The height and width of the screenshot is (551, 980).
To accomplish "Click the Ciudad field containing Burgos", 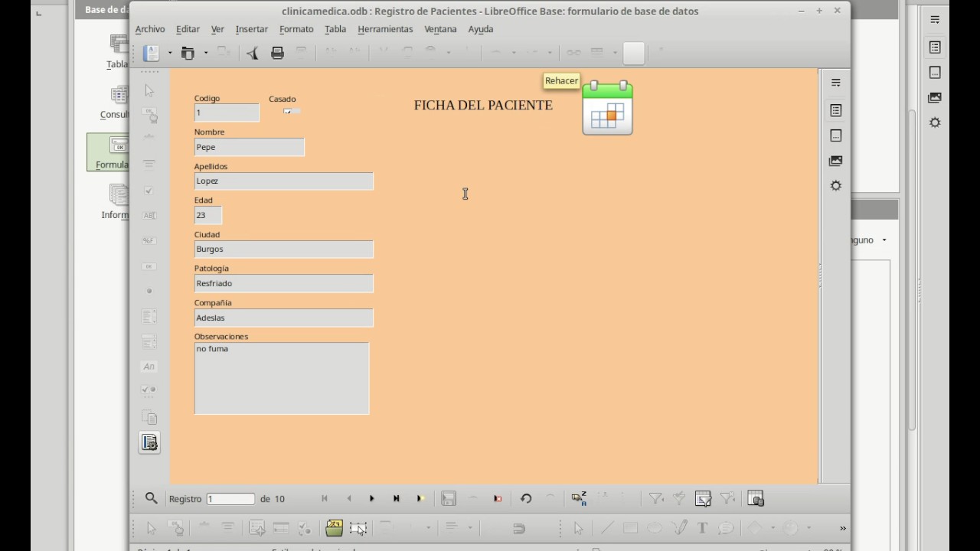I will 284,249.
